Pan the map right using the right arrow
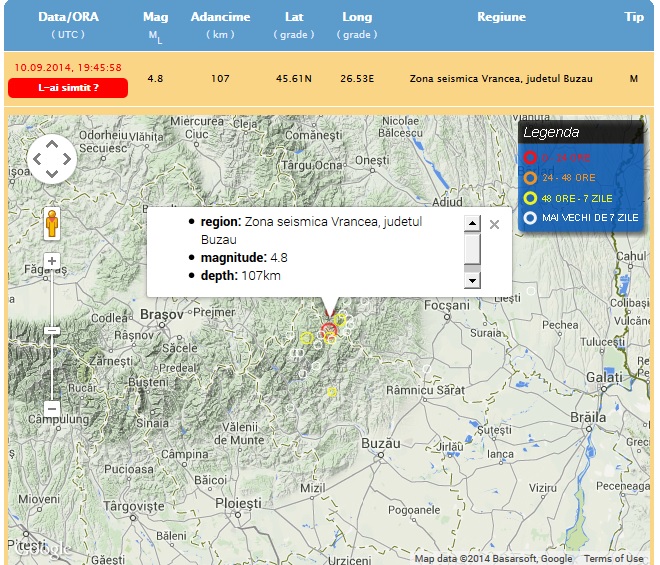This screenshot has width=660, height=565. [67, 159]
